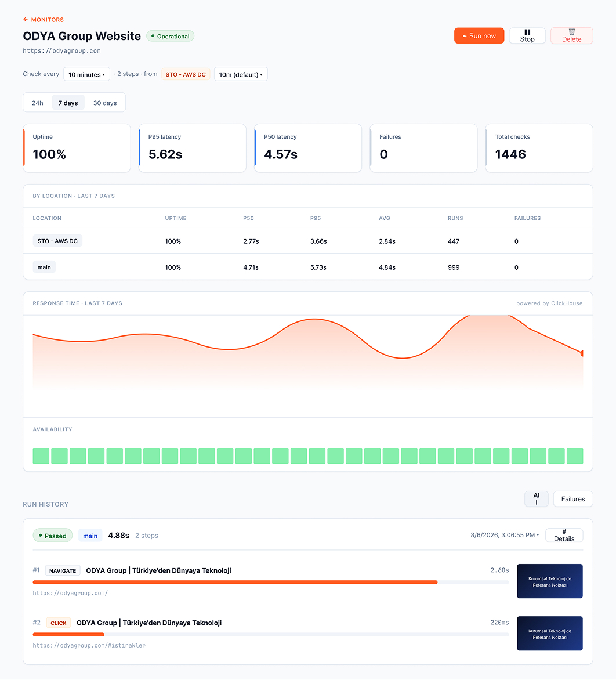Click the 999 runs value
The height and width of the screenshot is (680, 616).
click(454, 267)
